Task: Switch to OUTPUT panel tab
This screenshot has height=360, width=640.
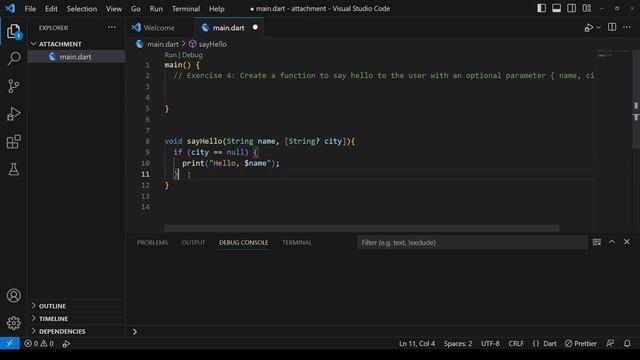Action: (193, 242)
